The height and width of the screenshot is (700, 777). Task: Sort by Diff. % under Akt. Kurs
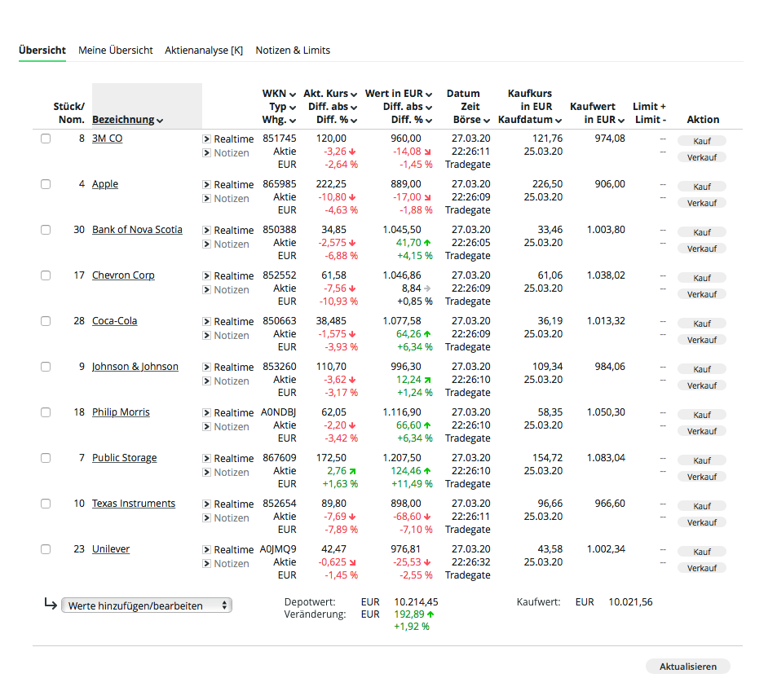(x=337, y=120)
